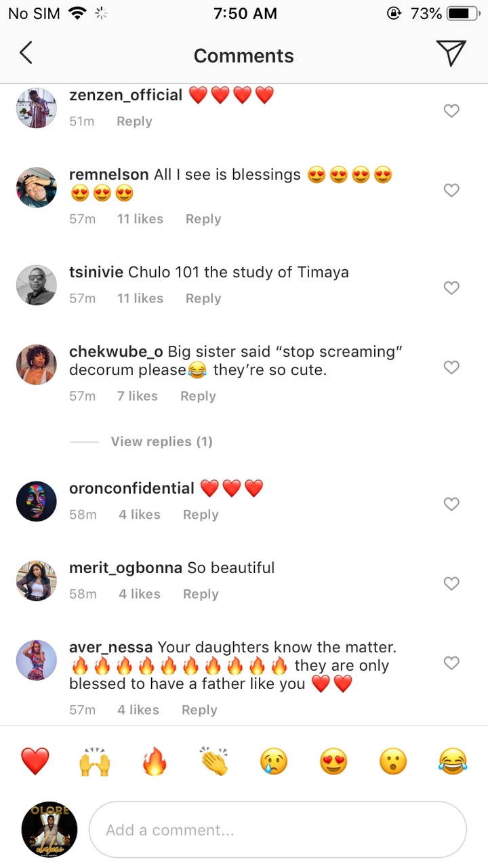Viewport: 488px width, 868px height.
Task: View 11 likes on tsinivie's comment
Action: point(140,298)
